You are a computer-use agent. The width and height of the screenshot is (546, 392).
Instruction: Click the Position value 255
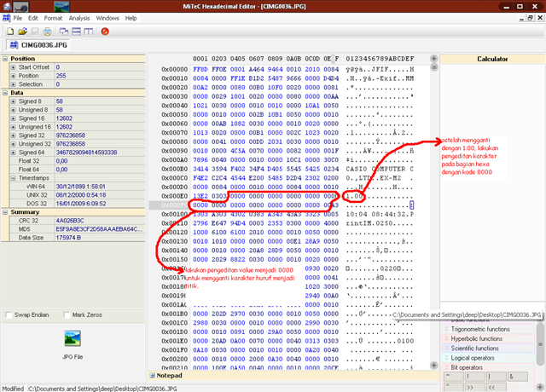pos(61,76)
